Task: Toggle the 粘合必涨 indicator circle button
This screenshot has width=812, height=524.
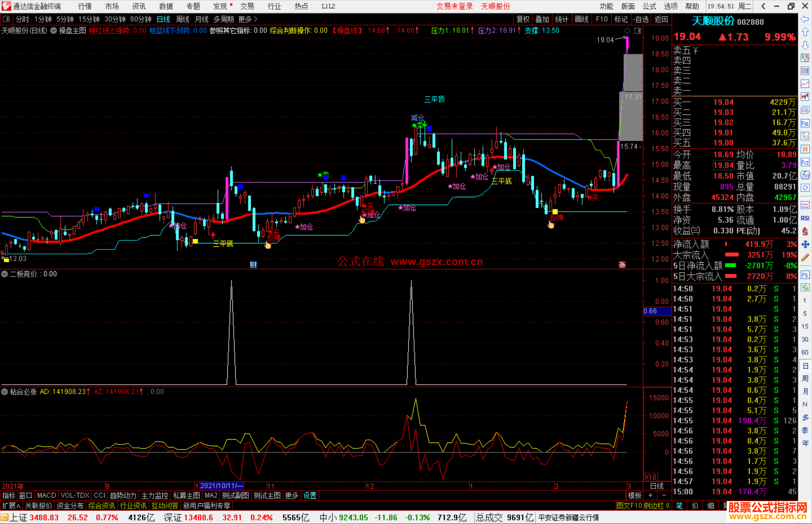Action: (x=5, y=392)
